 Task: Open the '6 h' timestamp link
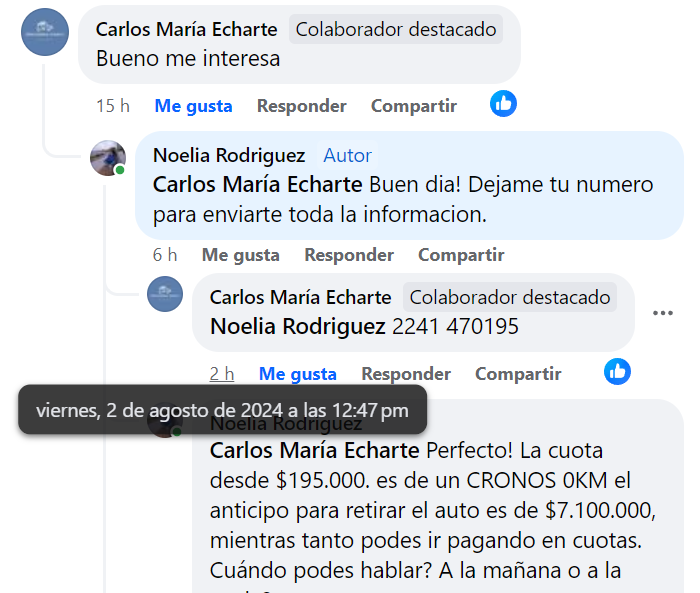[x=165, y=255]
